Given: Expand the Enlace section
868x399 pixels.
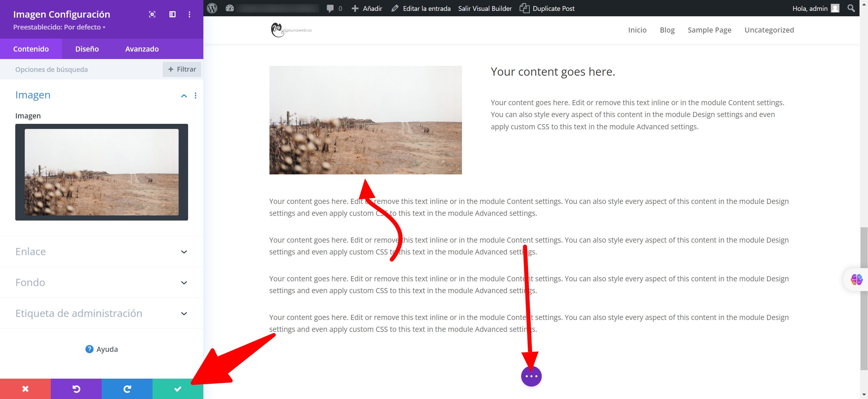Looking at the screenshot, I should pos(184,252).
